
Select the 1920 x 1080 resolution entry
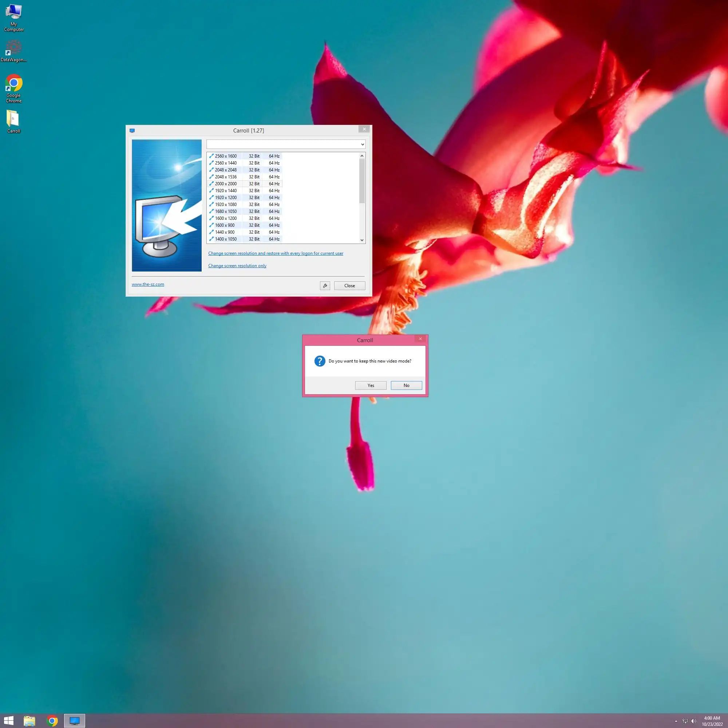pos(226,205)
